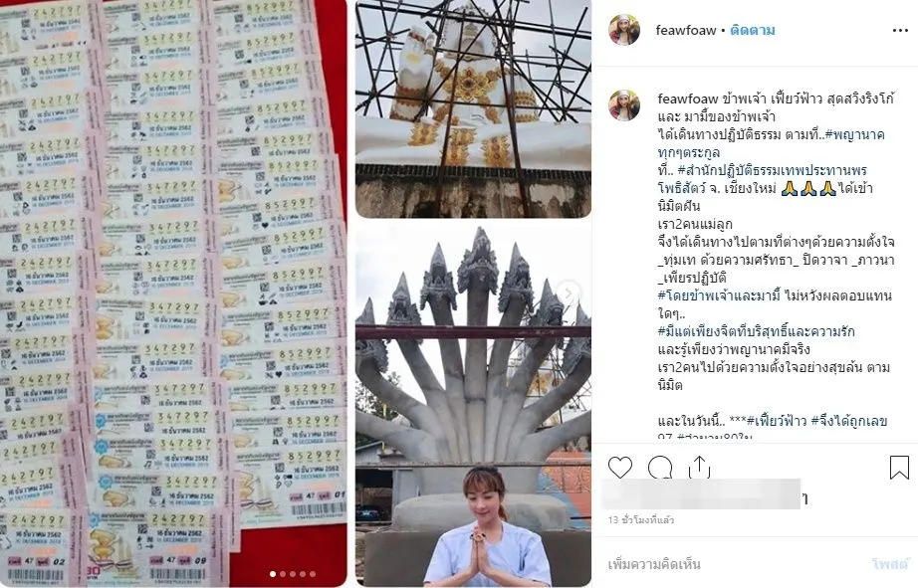The image size is (918, 588).
Task: Click the lottery tickets photo
Action: 173,293
